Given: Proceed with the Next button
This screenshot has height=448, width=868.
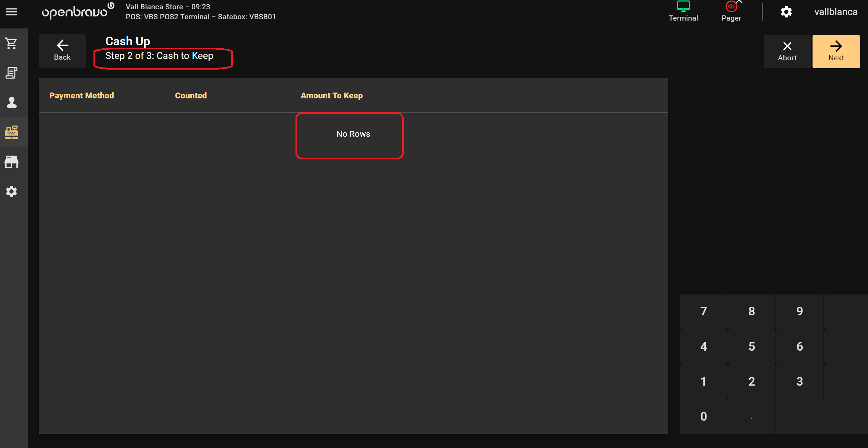Looking at the screenshot, I should [836, 51].
